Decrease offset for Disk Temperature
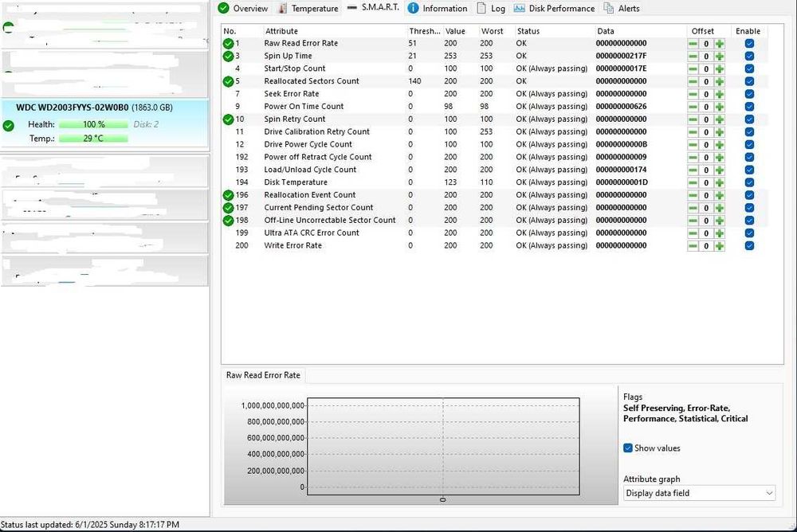This screenshot has height=532, width=797. pyautogui.click(x=693, y=182)
